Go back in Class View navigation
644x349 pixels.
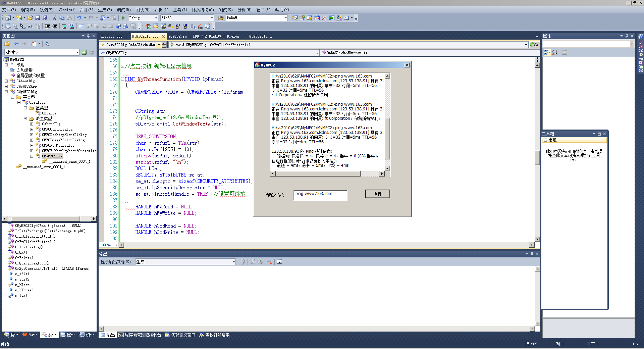pyautogui.click(x=16, y=44)
